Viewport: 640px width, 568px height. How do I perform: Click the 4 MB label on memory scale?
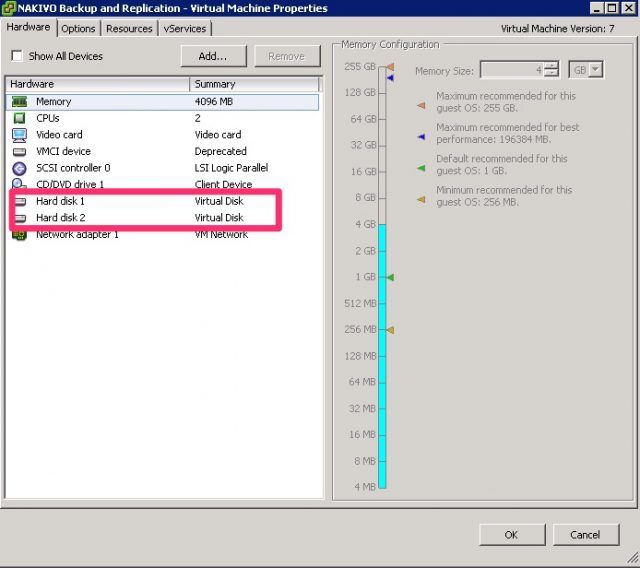[364, 487]
